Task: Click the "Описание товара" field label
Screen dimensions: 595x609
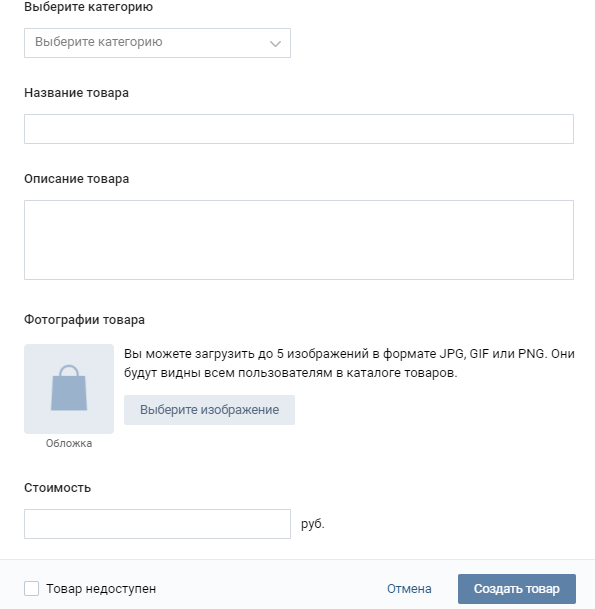Action: pos(77,179)
